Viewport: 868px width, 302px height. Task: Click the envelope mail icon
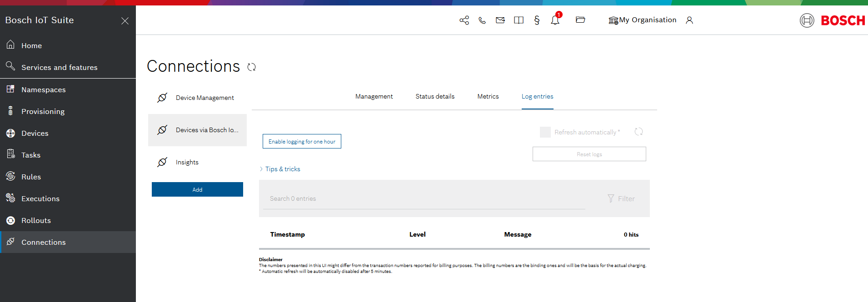[500, 20]
